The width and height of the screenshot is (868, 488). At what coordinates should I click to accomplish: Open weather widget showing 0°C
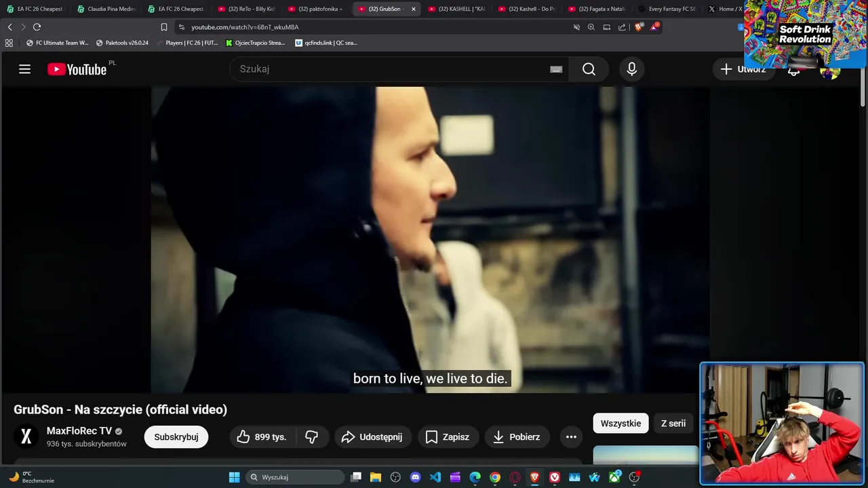click(x=31, y=477)
